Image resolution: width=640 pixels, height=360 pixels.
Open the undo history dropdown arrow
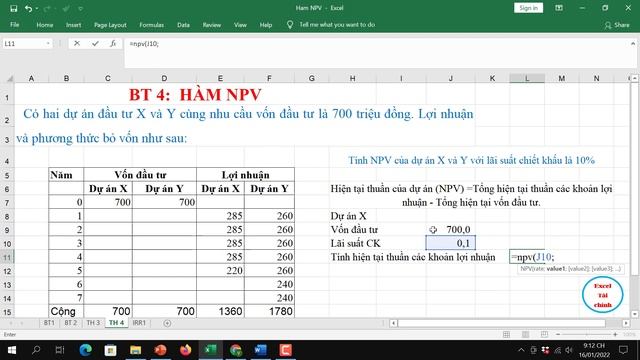click(37, 8)
